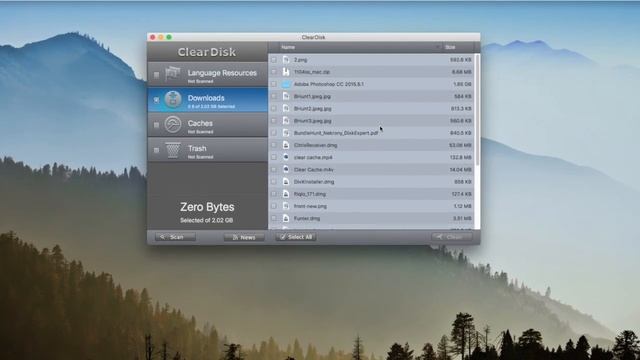Select the Clear Cache.m4v file name

click(x=314, y=169)
